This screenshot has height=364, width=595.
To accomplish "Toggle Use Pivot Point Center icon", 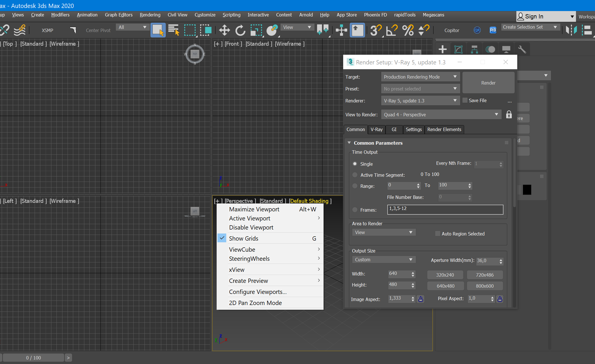I will point(323,30).
